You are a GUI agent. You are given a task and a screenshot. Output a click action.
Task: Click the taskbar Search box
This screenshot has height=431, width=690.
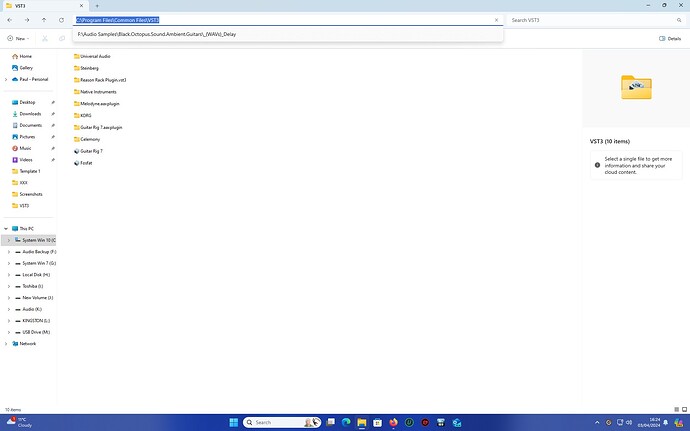[282, 423]
